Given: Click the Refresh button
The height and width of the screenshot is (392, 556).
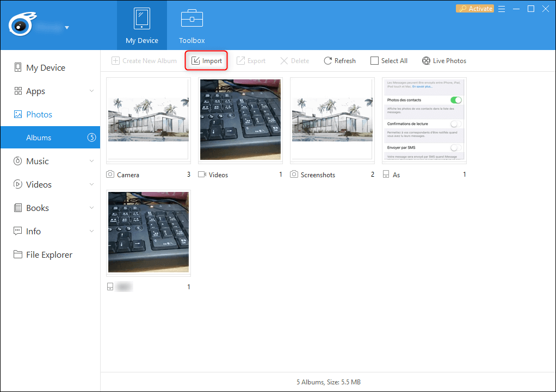Looking at the screenshot, I should pyautogui.click(x=339, y=60).
